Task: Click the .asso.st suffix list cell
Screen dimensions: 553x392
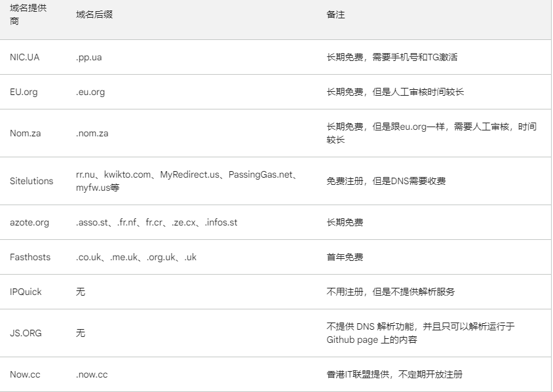Action: [157, 222]
